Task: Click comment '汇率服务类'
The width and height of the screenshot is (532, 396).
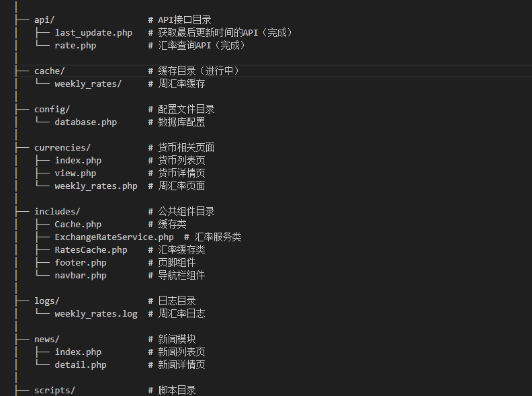Action: (x=218, y=237)
